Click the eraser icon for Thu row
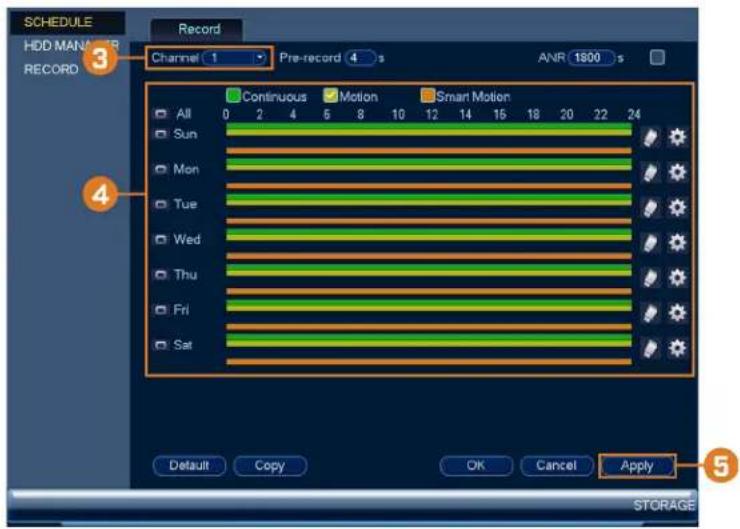 click(650, 278)
